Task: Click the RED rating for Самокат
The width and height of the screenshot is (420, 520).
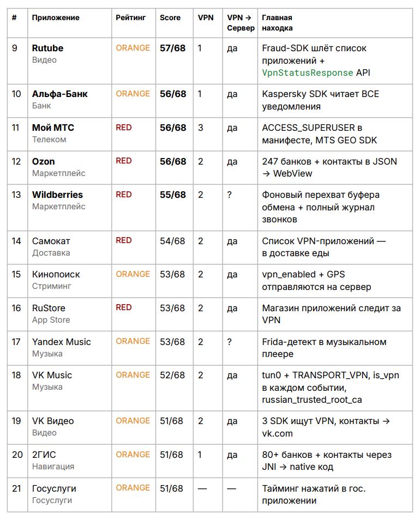Action: click(124, 240)
